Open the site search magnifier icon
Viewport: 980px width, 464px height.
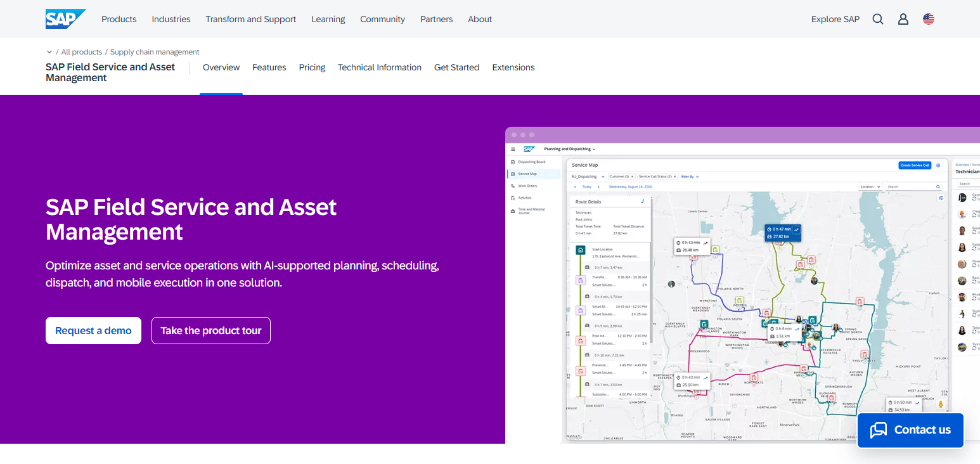878,19
